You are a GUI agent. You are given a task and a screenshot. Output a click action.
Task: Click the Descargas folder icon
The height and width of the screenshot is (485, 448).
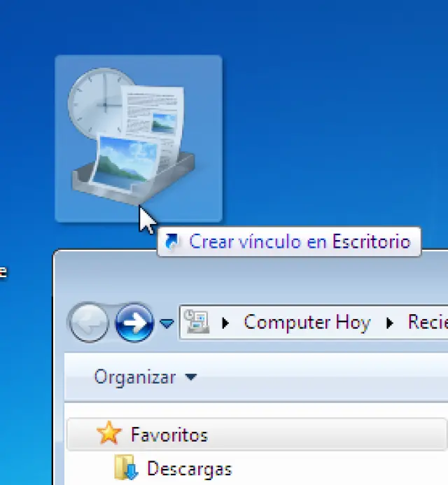(x=126, y=468)
